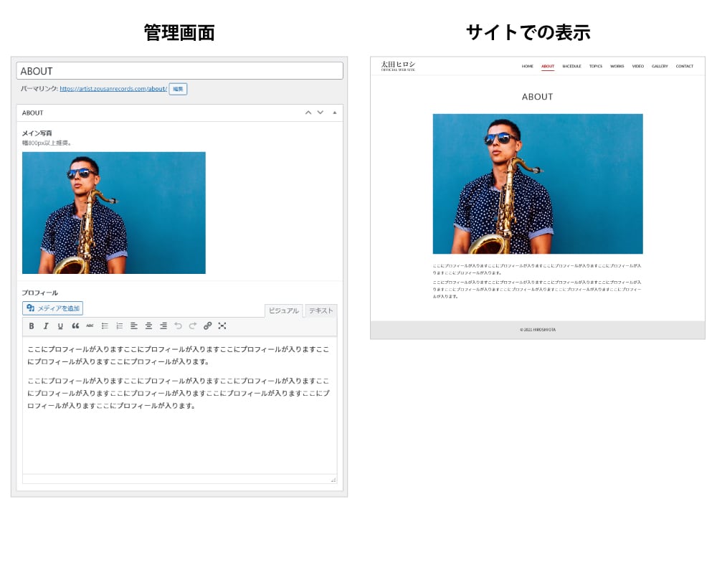Create bulleted list icon
The width and height of the screenshot is (717, 588).
click(x=105, y=326)
